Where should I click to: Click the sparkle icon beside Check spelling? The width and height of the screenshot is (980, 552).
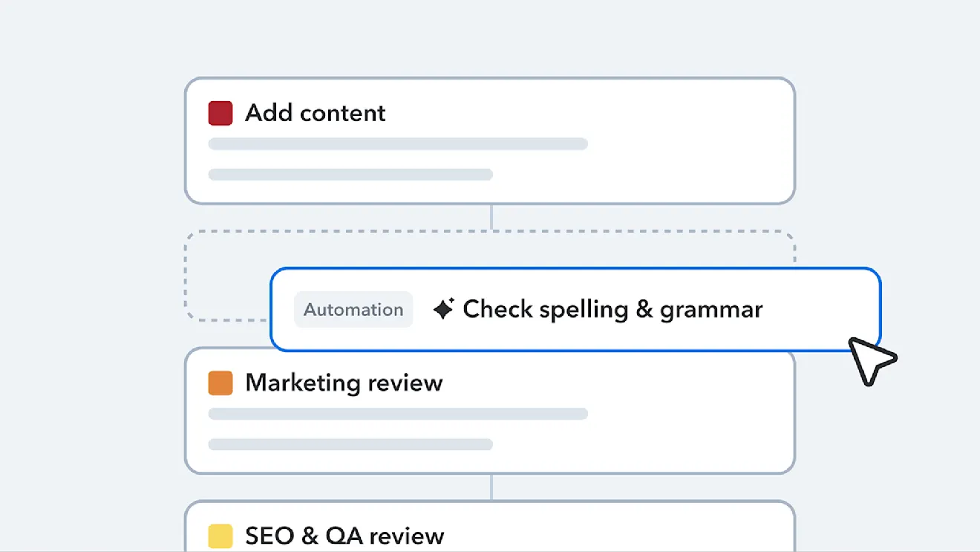(x=443, y=309)
